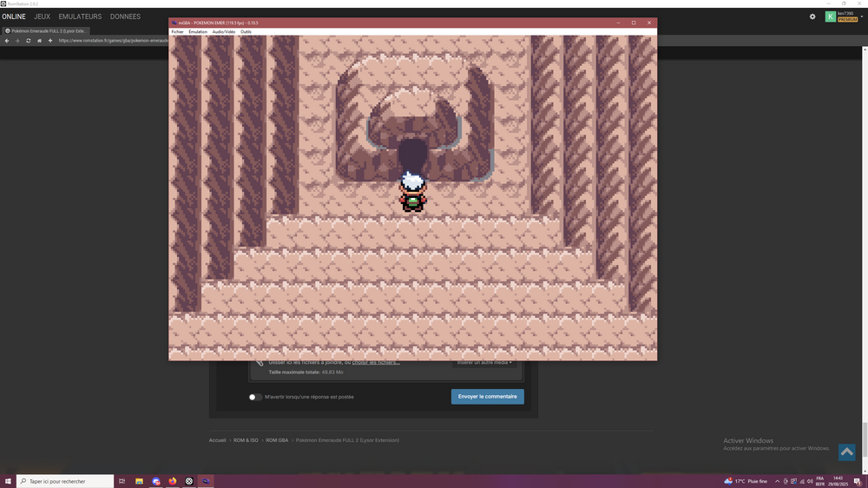Switch to the EMULATEURS tab
The height and width of the screenshot is (488, 868).
tap(80, 16)
